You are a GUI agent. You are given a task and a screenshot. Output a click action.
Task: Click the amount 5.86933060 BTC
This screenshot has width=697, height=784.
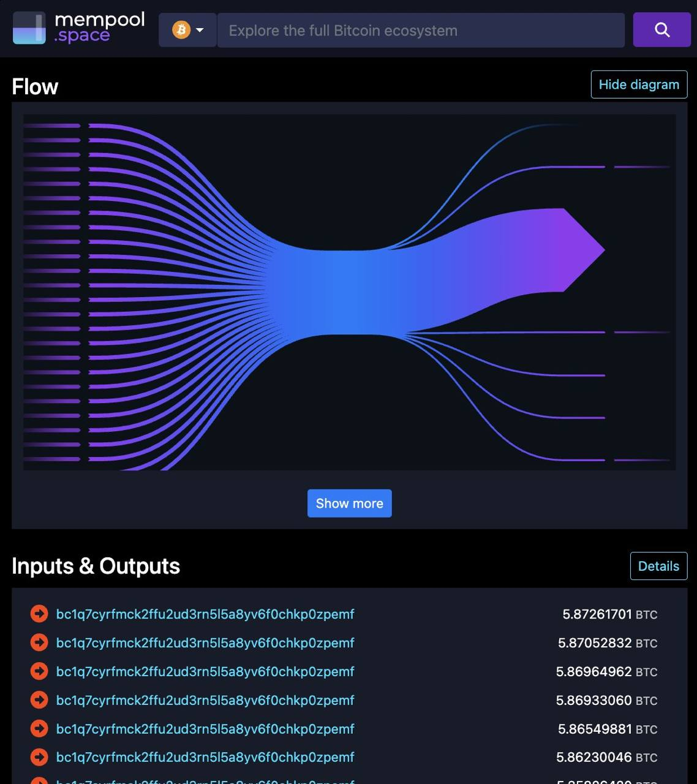pos(606,700)
